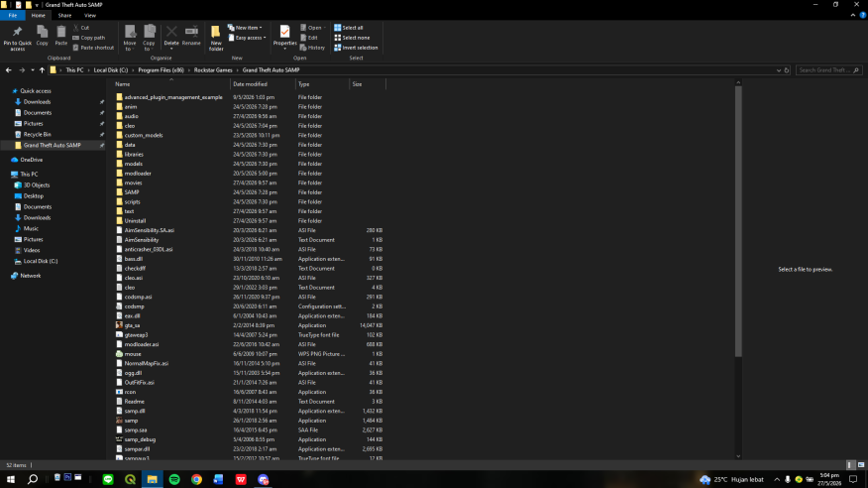Click the Up one level arrow
The width and height of the screenshot is (868, 488).
click(42, 70)
